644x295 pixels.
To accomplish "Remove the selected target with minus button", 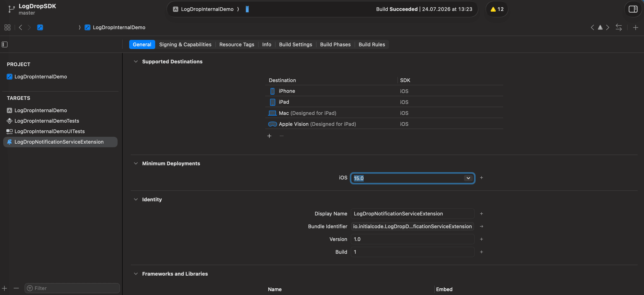I will pos(16,288).
